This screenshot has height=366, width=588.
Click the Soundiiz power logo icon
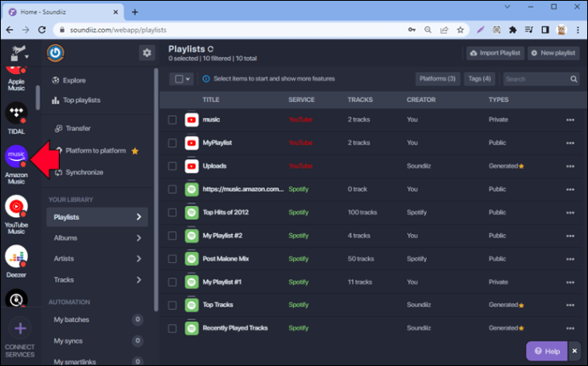click(55, 53)
